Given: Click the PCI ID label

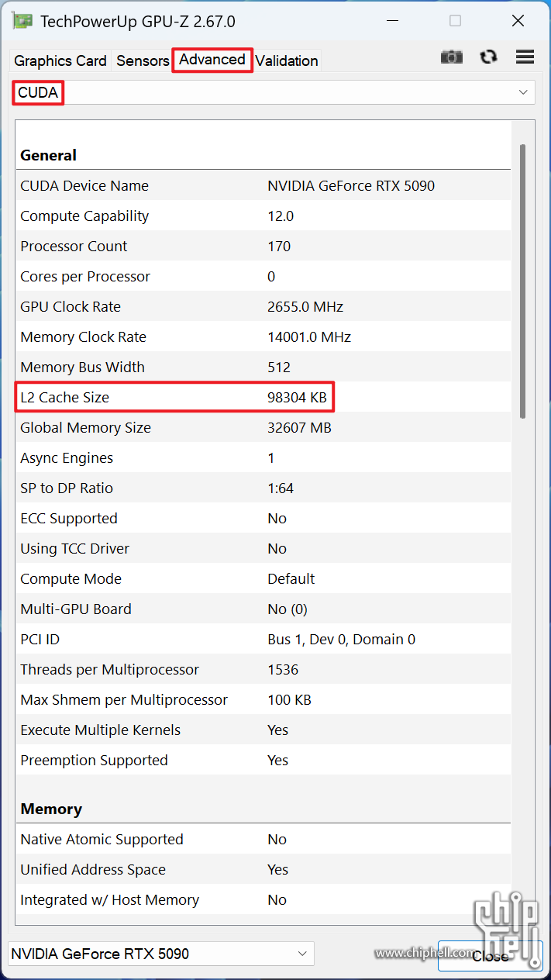Looking at the screenshot, I should 40,640.
